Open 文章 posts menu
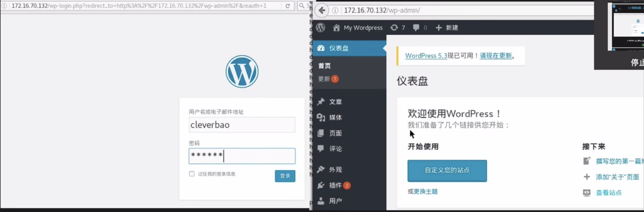This screenshot has height=212, width=644. point(335,102)
